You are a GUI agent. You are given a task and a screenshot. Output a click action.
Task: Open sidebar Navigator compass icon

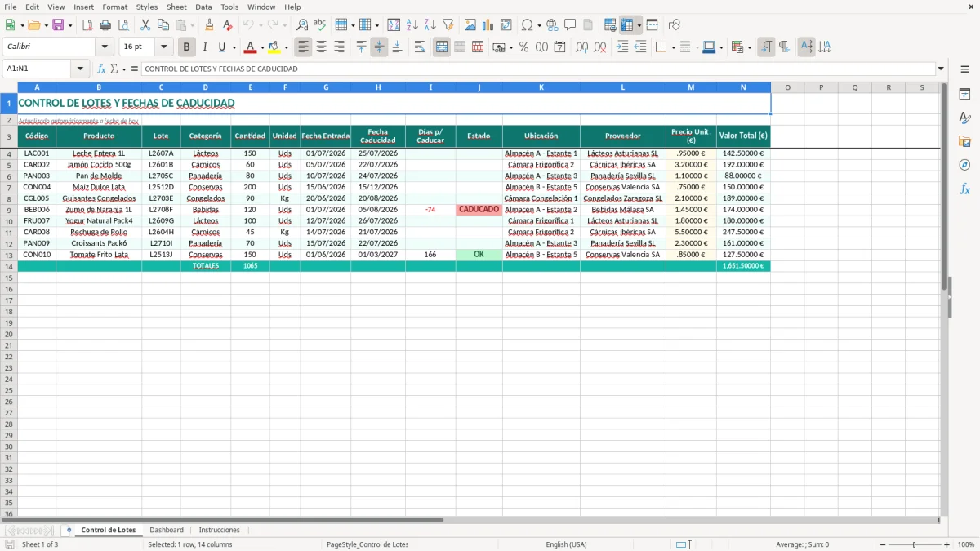click(964, 165)
